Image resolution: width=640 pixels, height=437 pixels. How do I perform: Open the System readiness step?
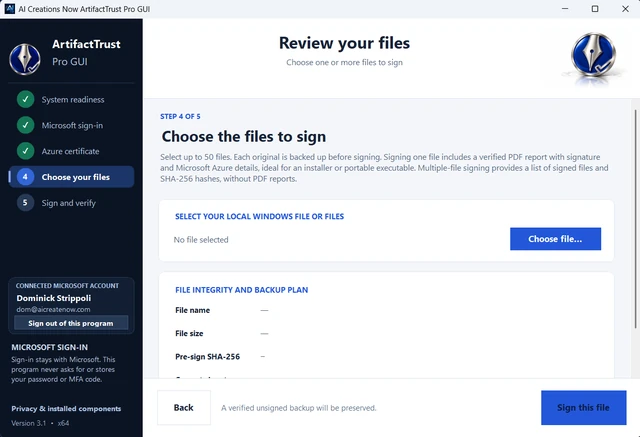tap(71, 99)
